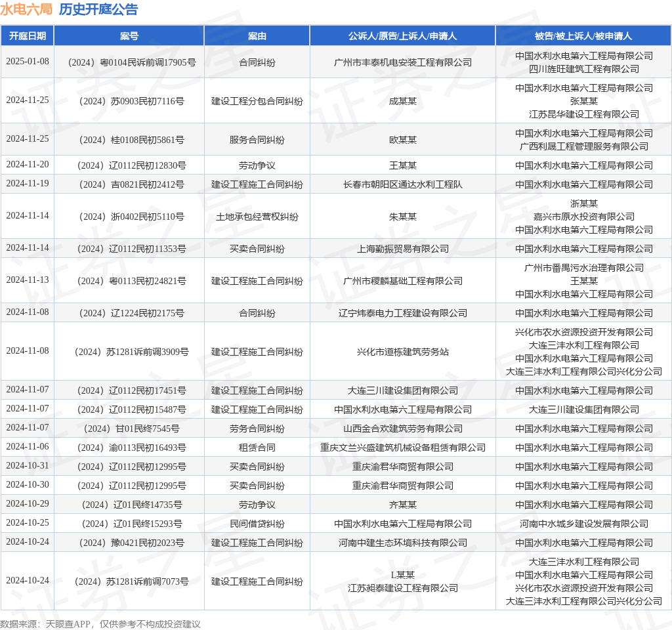Click the cause 劳务合同纠纷

257,429
